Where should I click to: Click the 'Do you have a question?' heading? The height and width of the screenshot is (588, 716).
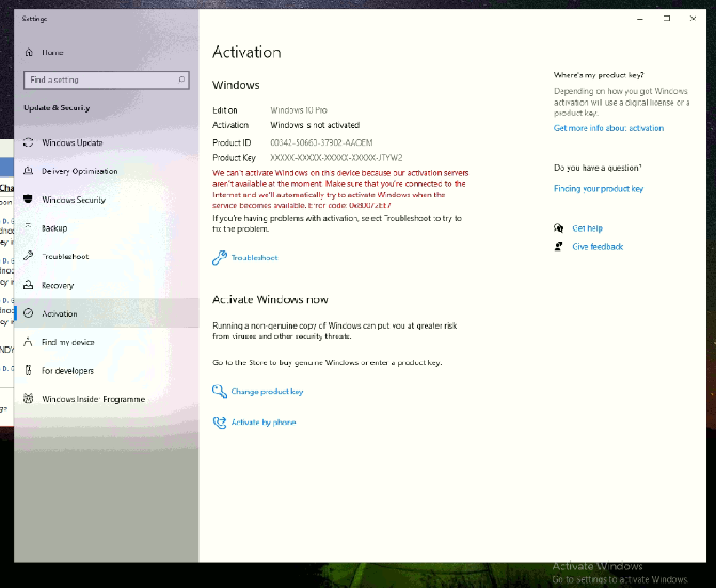click(598, 168)
